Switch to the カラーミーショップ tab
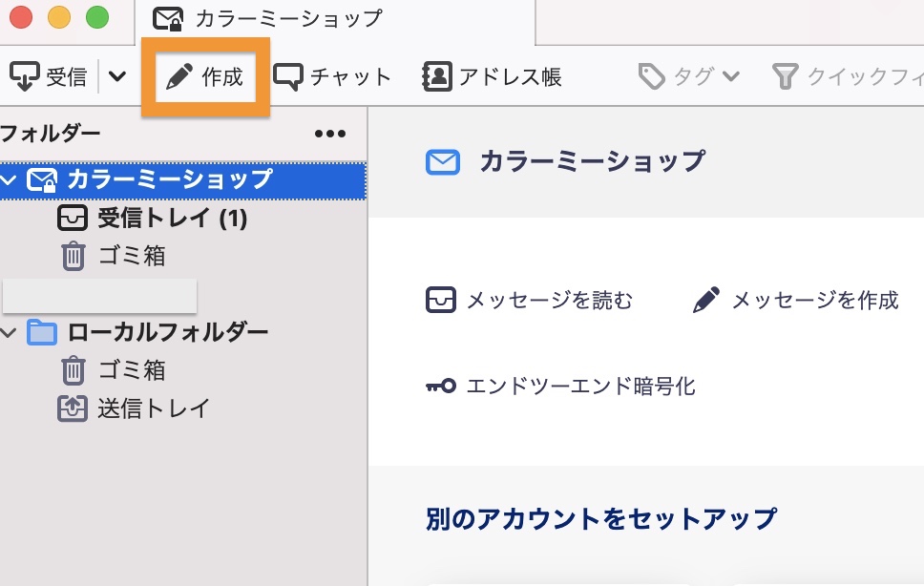Screen dimensions: 924x586 pos(286,18)
